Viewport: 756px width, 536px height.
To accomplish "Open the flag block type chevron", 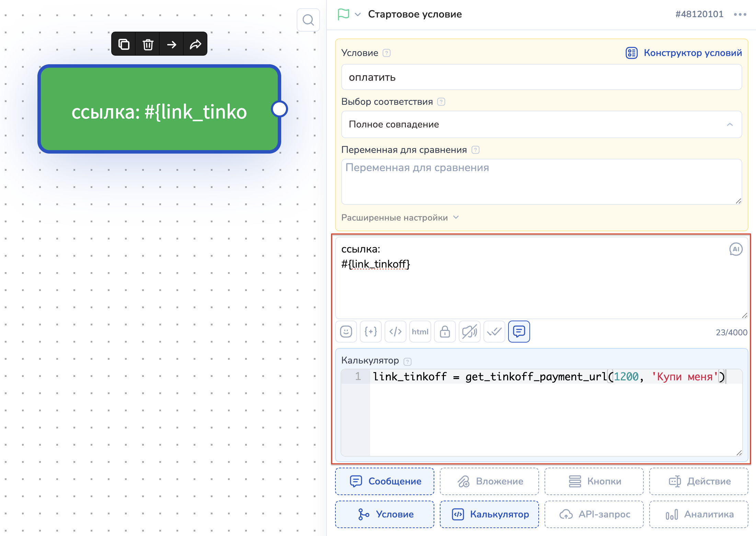I will (358, 14).
